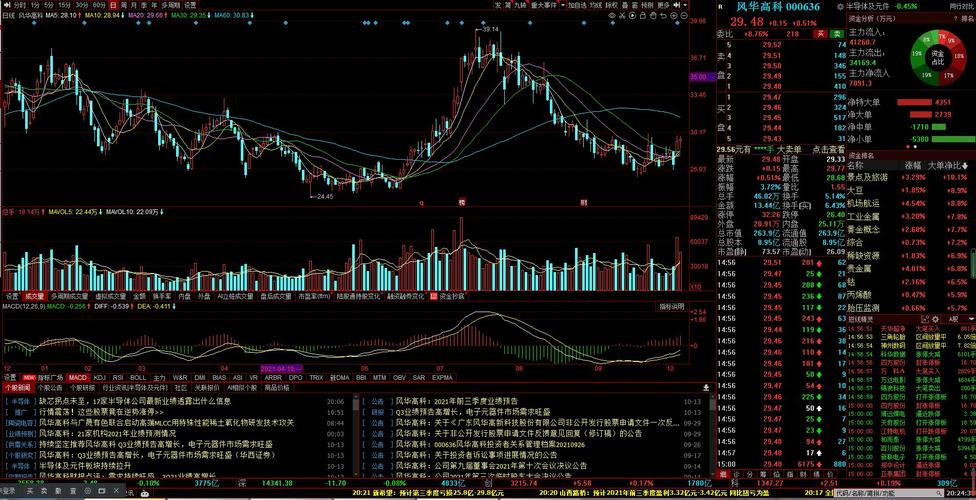Click the purple 2021-04-19 date marker

pyautogui.click(x=281, y=369)
